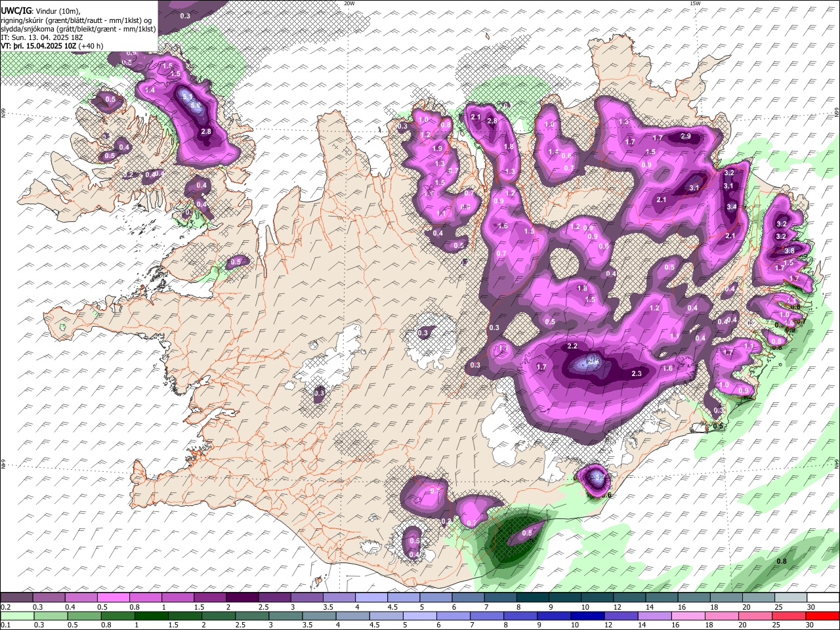Pick top legend swatch starting at 2
Viewport: 840px width, 630px height.
242,598
